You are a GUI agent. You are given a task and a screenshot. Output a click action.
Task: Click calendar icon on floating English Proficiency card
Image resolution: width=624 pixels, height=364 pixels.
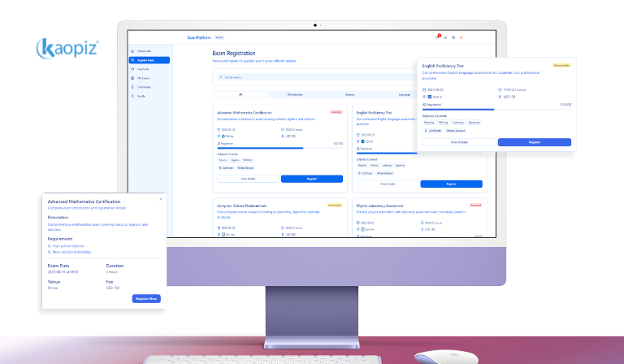pos(424,90)
